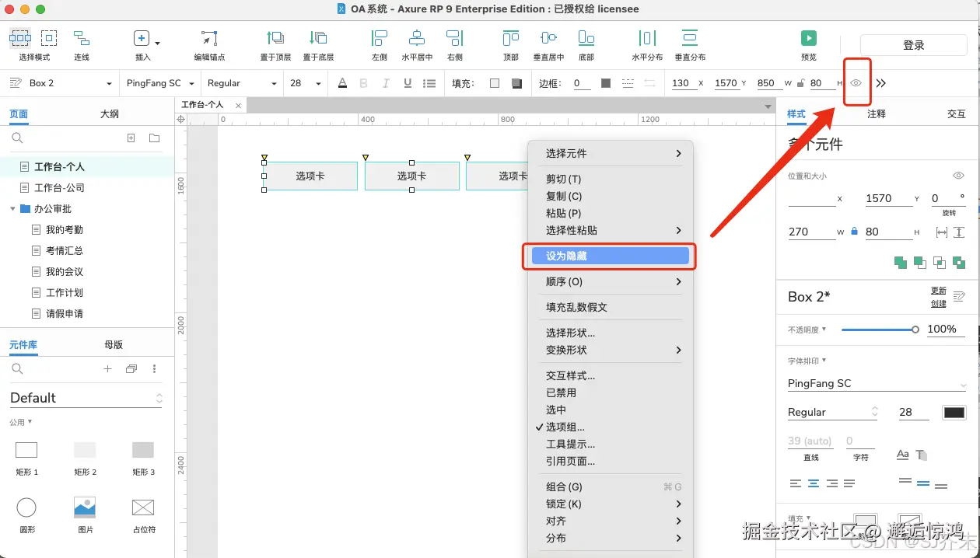Click the add page icon in 页面 panel
This screenshot has height=558, width=980.
point(131,138)
